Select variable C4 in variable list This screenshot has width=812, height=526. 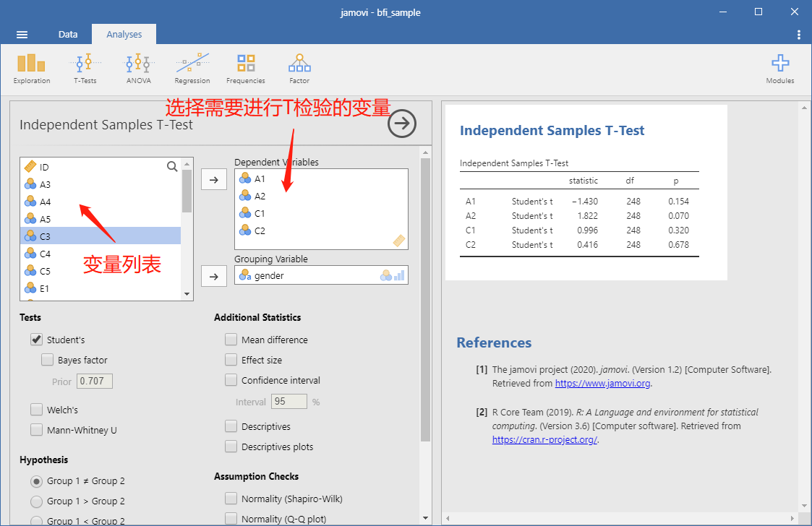tap(101, 254)
